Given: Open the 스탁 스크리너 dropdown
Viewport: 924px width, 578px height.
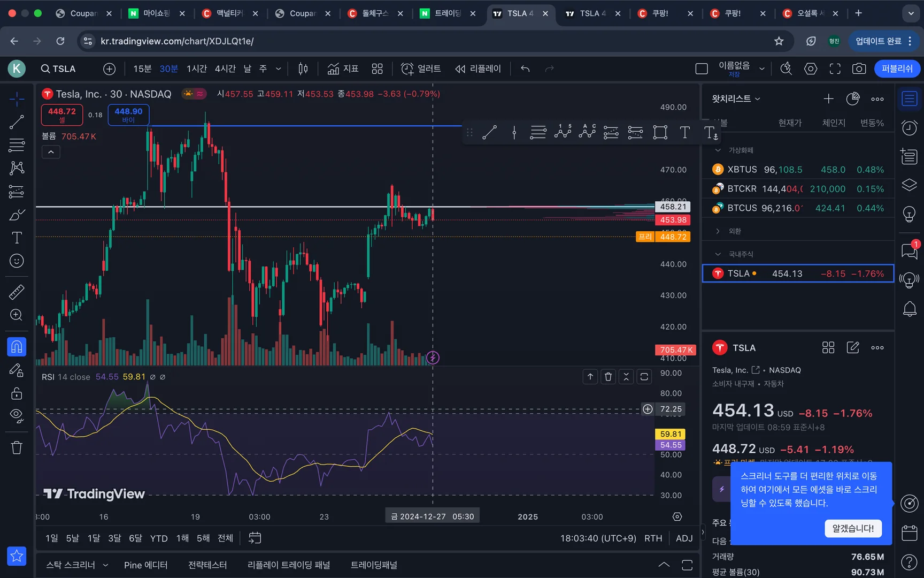Looking at the screenshot, I should coord(77,565).
